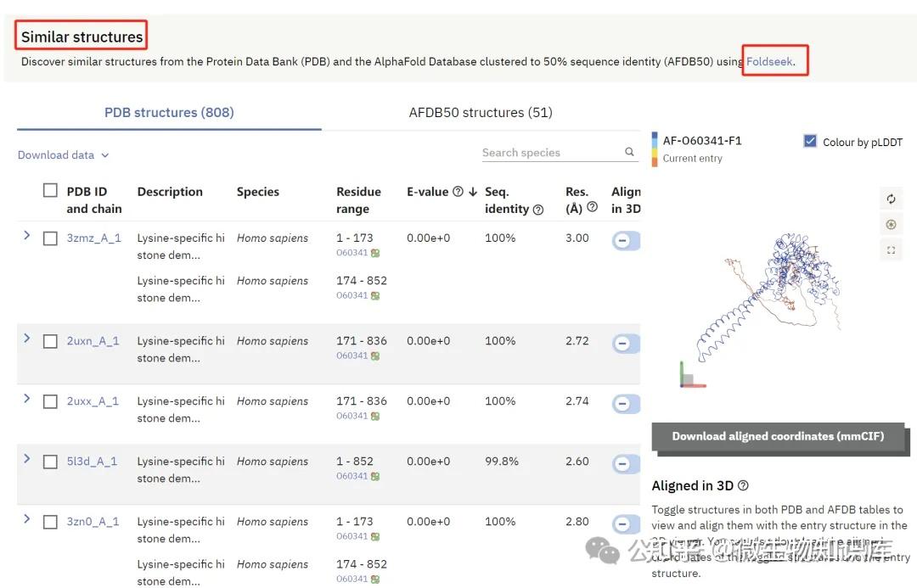Select the PDB structures (808) tab

169,112
